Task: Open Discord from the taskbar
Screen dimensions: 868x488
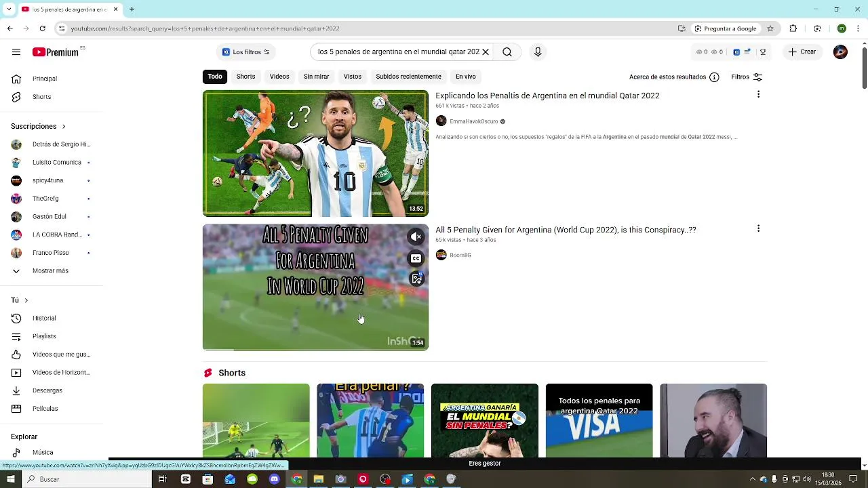Action: [x=274, y=479]
